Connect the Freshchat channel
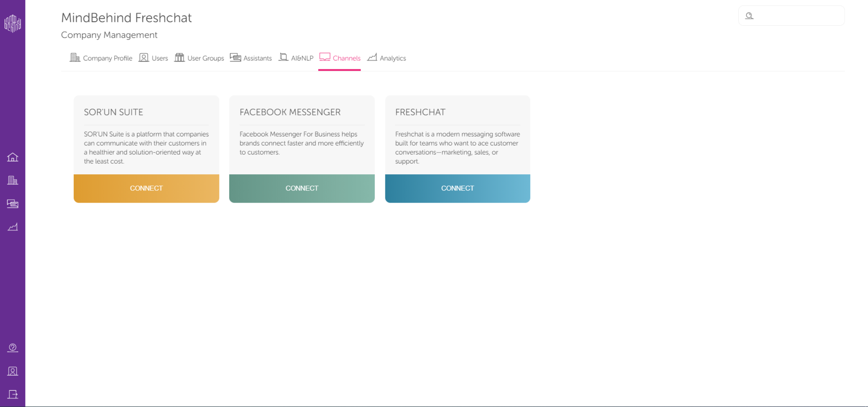868x407 pixels. (458, 188)
